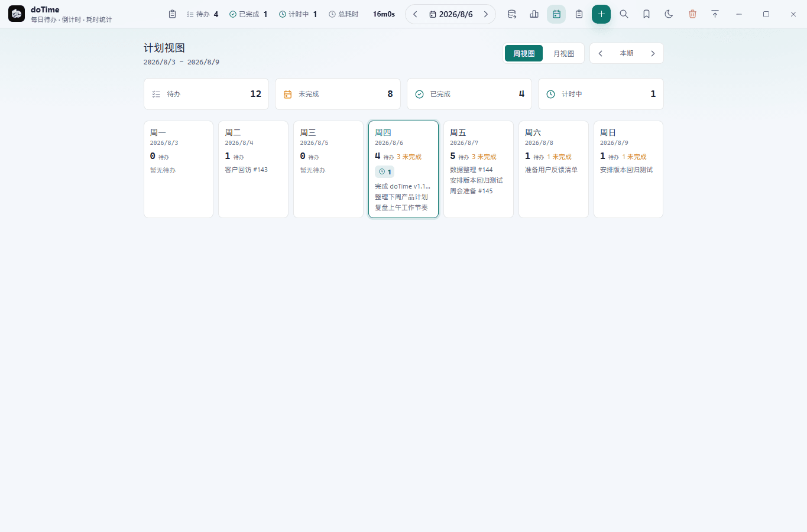Open the 2026/8/6 date picker
The height and width of the screenshot is (532, 807).
tap(451, 14)
